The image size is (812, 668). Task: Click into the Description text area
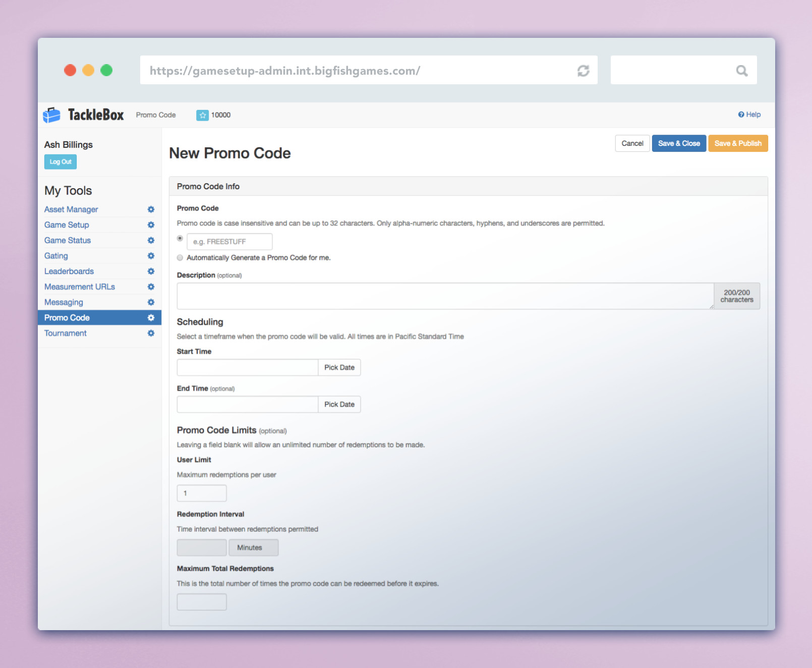click(x=445, y=296)
